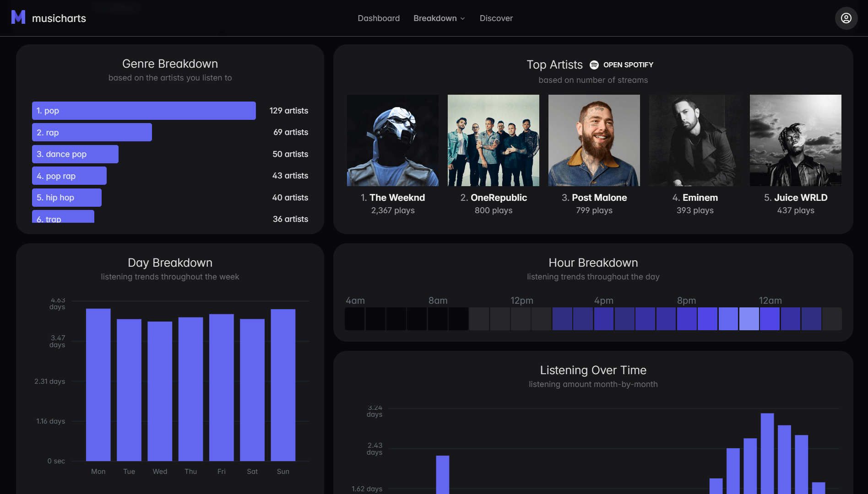Click the Hour Breakdown heading
This screenshot has height=494, width=868.
pyautogui.click(x=593, y=263)
